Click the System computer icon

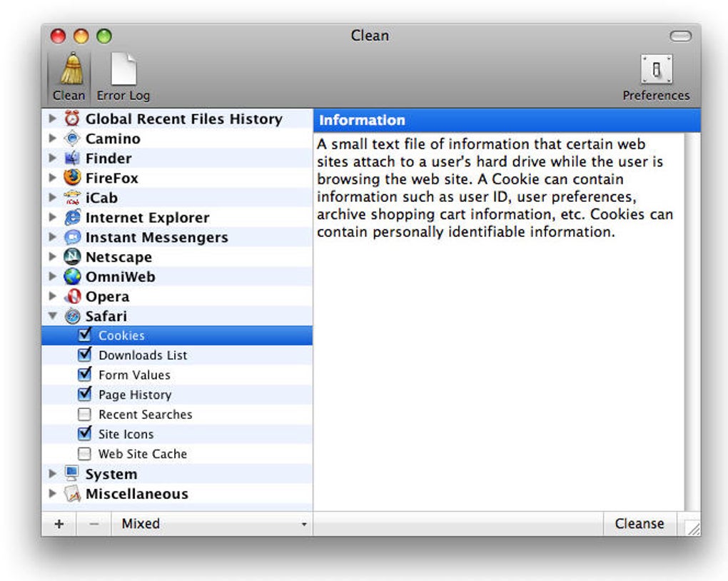72,474
